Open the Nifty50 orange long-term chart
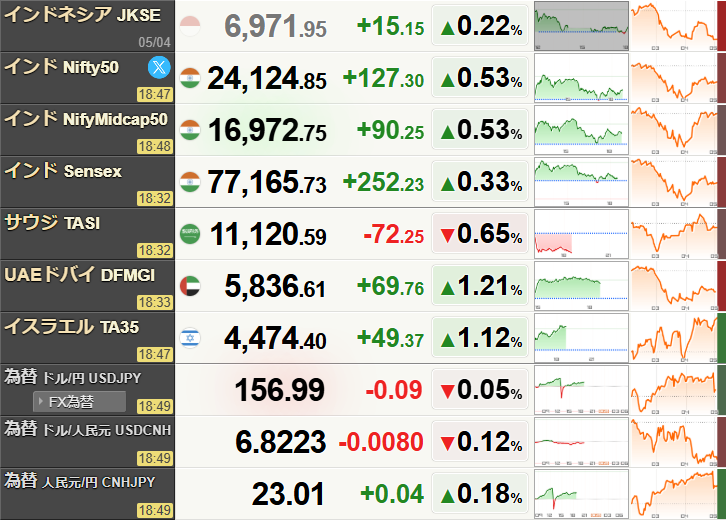Image resolution: width=726 pixels, height=520 pixels. (x=674, y=78)
